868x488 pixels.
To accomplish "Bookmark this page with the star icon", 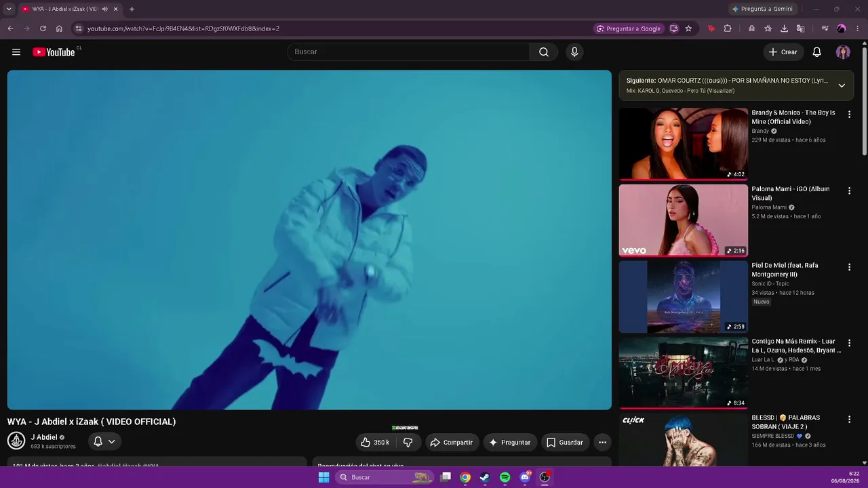I will pos(688,28).
